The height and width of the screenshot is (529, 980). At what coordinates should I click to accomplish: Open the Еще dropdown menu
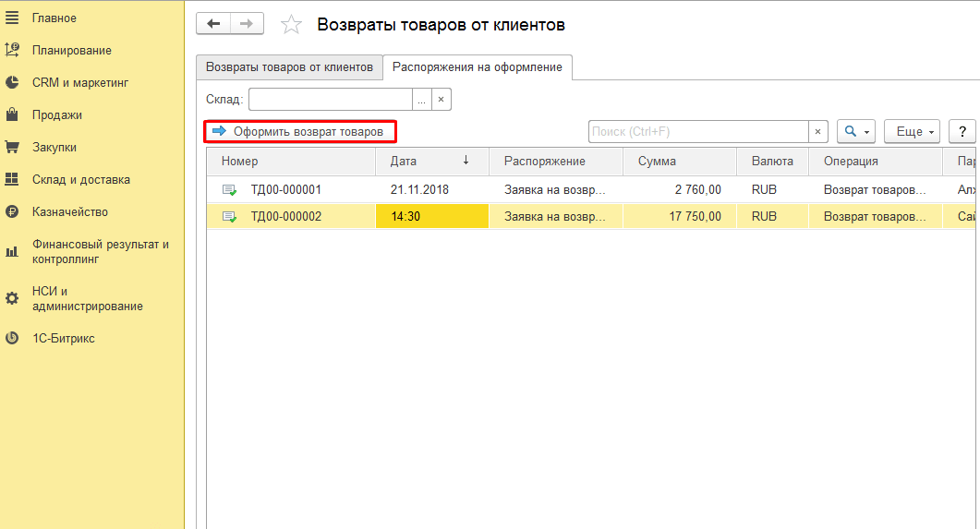click(x=911, y=132)
